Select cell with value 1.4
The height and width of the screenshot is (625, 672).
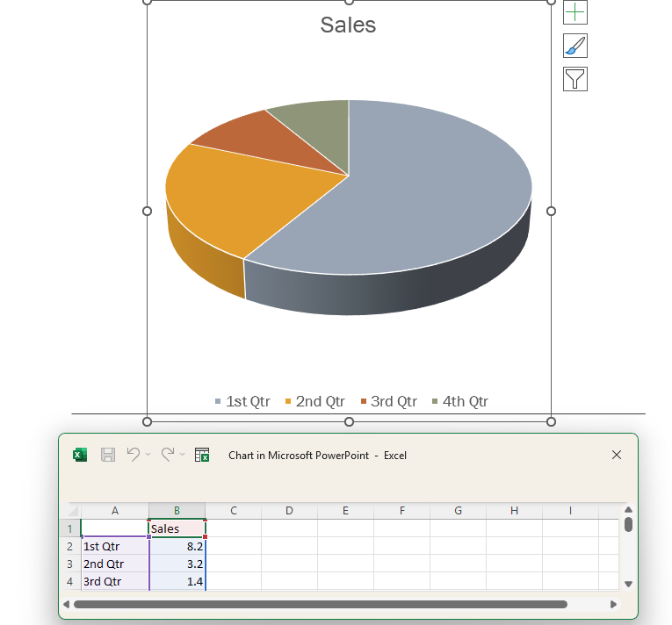click(x=177, y=581)
